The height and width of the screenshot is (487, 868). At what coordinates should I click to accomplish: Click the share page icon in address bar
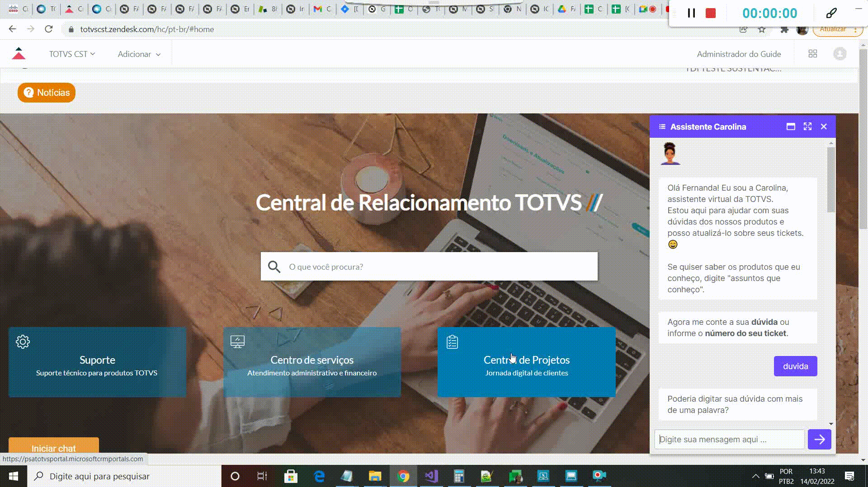[x=743, y=29]
